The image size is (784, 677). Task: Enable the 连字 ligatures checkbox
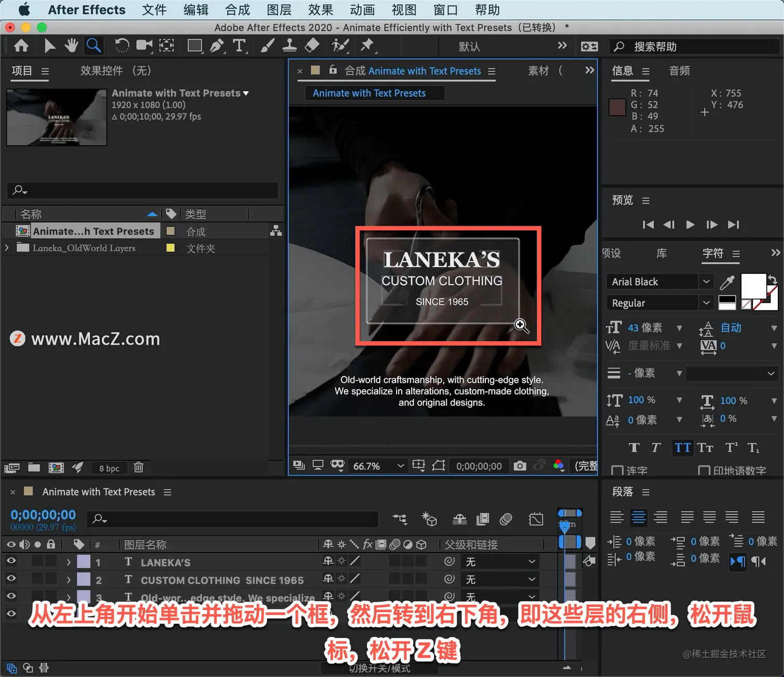[x=617, y=471]
